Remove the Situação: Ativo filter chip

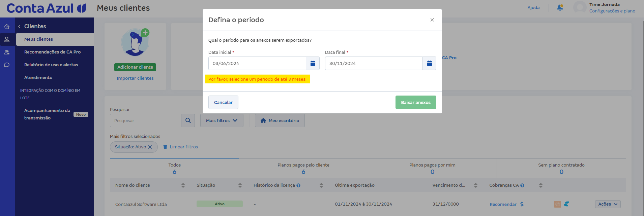tap(150, 147)
